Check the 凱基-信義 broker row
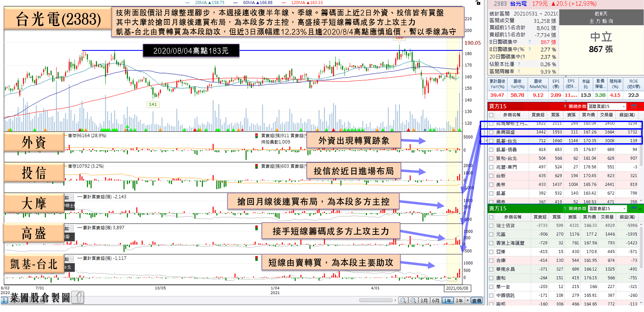 (491, 150)
